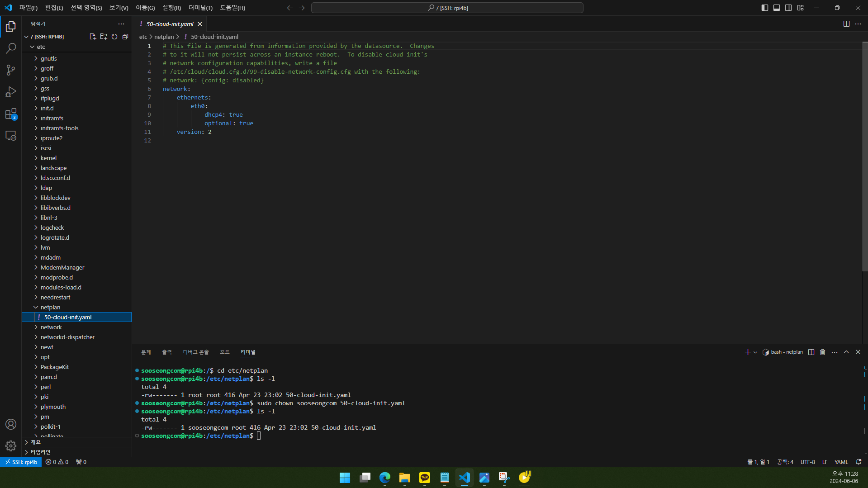Image resolution: width=868 pixels, height=488 pixels.
Task: Change YAML language mode in status bar
Action: [x=841, y=462]
